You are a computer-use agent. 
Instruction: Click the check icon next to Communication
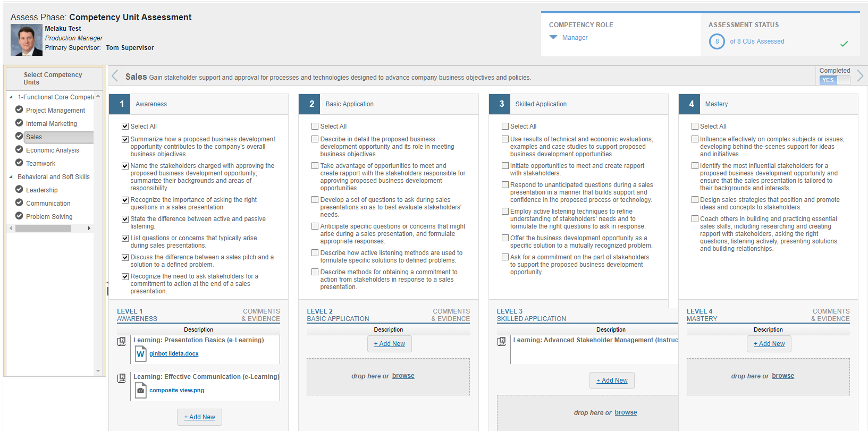click(x=19, y=202)
